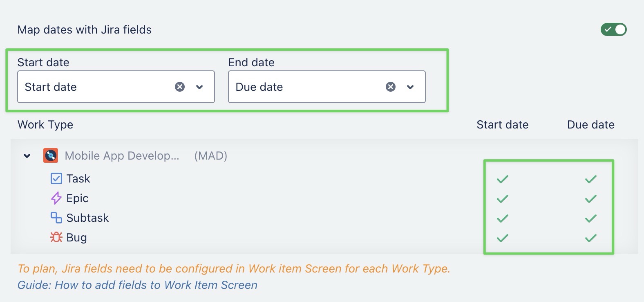This screenshot has width=644, height=302.
Task: Click the Due date select field text
Action: pos(259,87)
